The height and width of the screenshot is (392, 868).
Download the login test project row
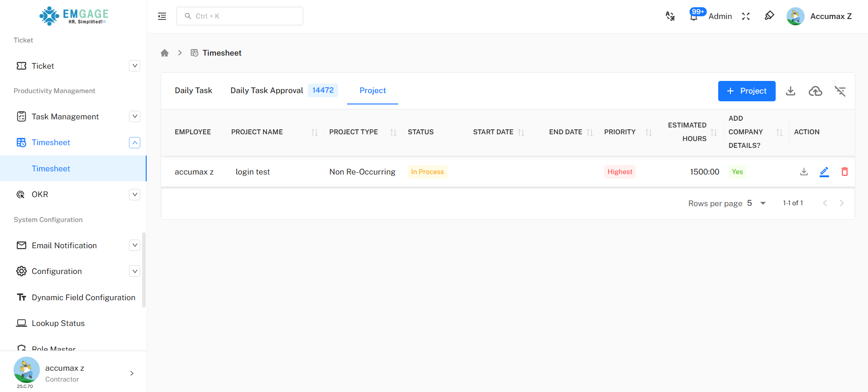[x=804, y=172]
